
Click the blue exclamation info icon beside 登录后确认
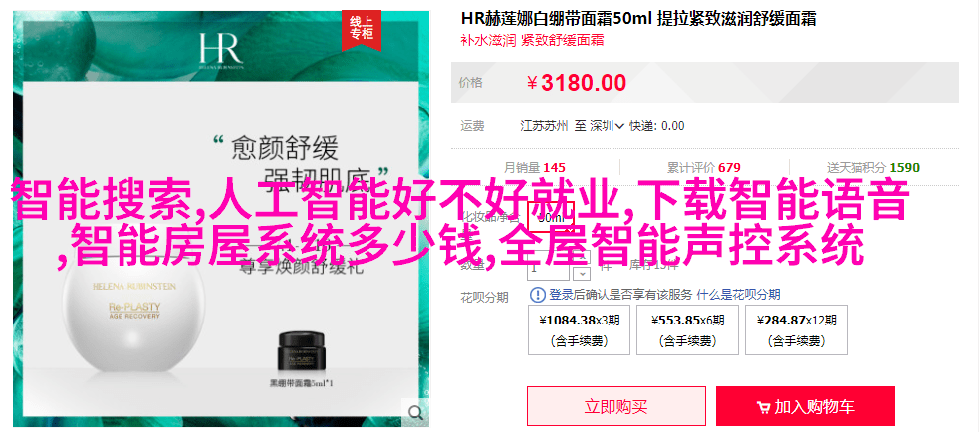pos(538,294)
